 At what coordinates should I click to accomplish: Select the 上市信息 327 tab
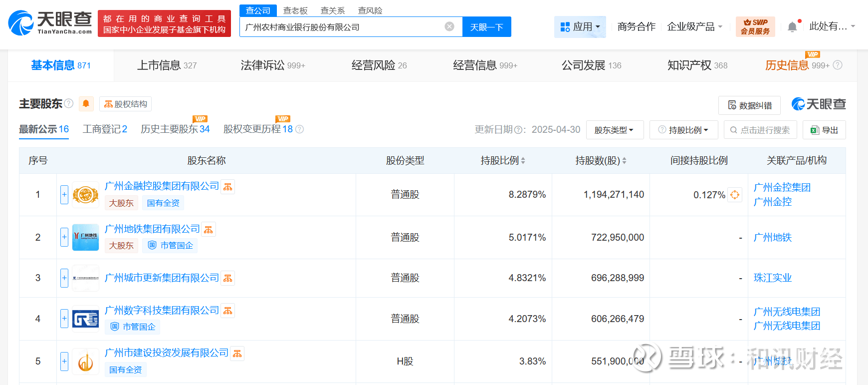click(167, 65)
